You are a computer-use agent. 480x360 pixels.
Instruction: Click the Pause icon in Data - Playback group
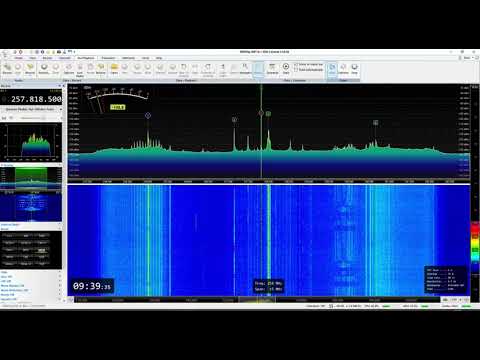pos(137,69)
